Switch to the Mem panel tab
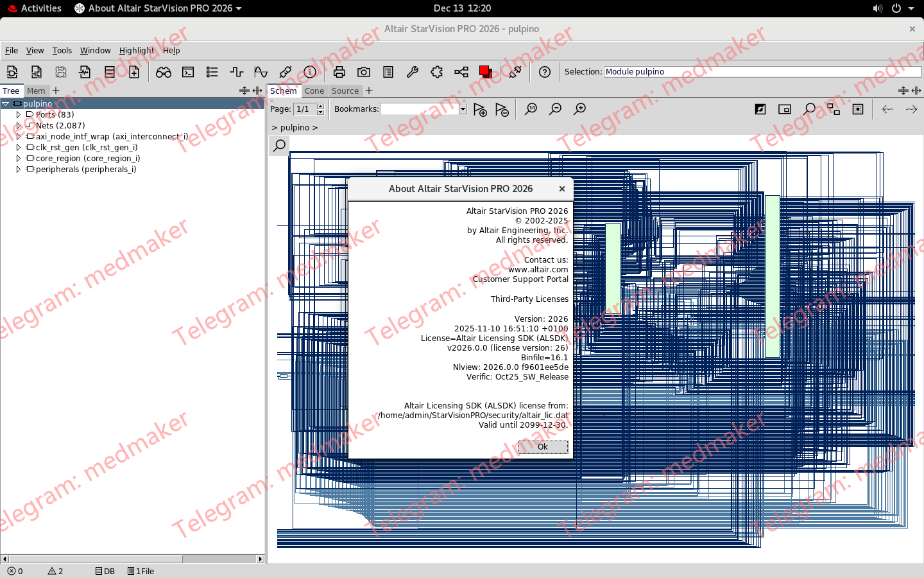Screen dimensions: 924x578 click(37, 91)
